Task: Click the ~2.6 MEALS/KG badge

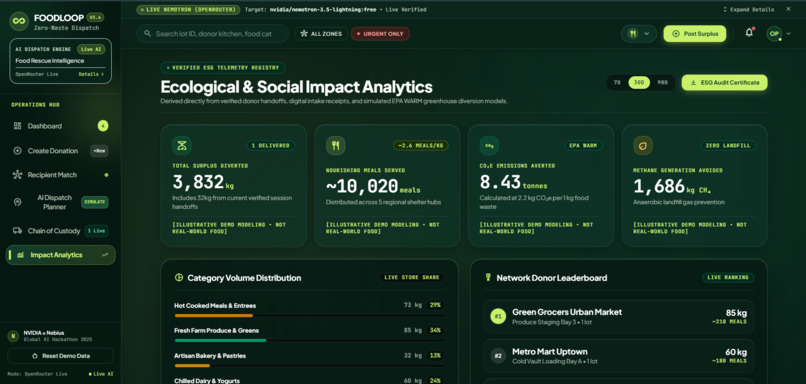Action: 420,145
